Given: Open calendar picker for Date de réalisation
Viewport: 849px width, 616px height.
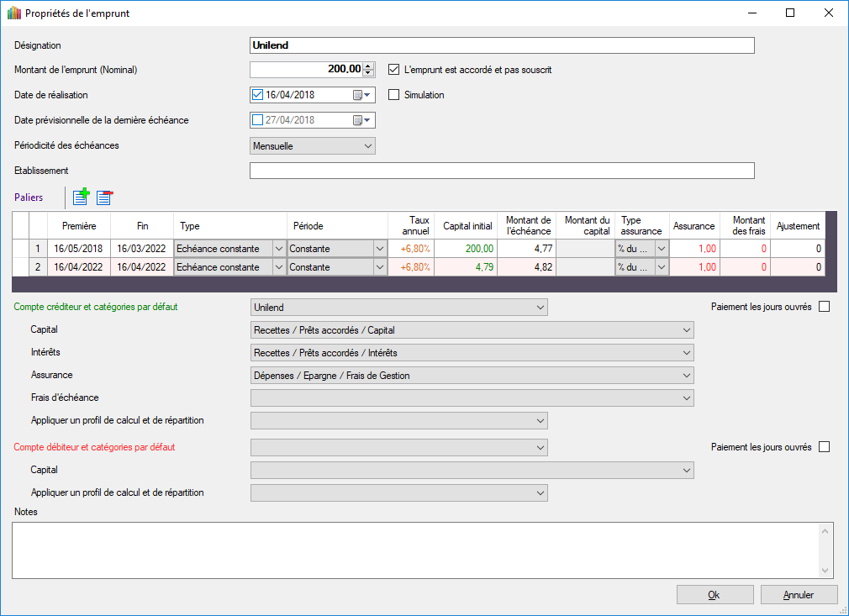Looking at the screenshot, I should pos(361,95).
